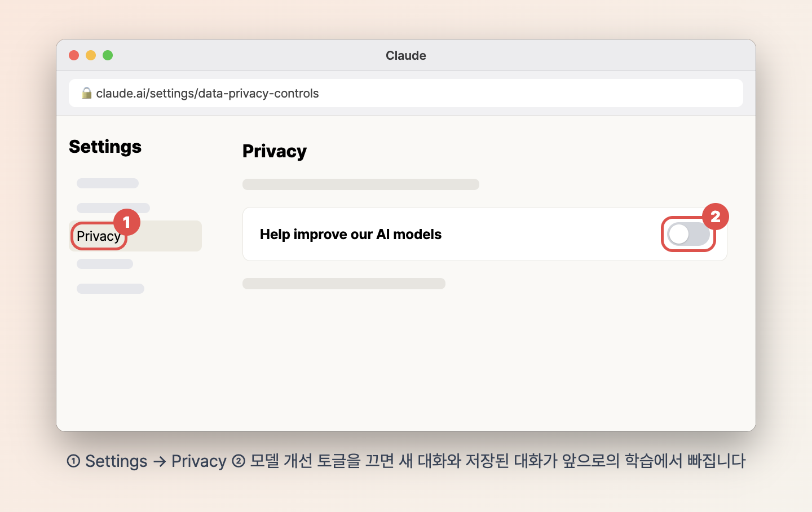Click the padlock icon in the address bar
Image resolution: width=812 pixels, height=512 pixels.
click(x=86, y=93)
